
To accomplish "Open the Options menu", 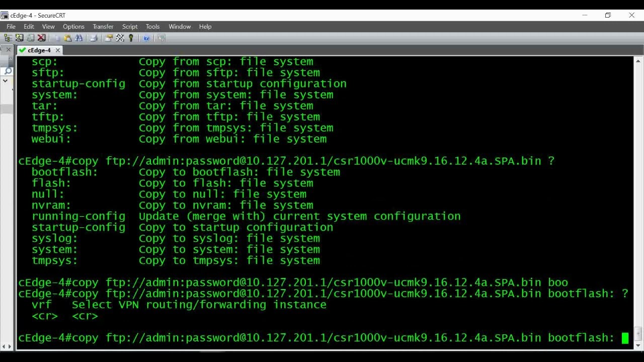I will [x=73, y=27].
